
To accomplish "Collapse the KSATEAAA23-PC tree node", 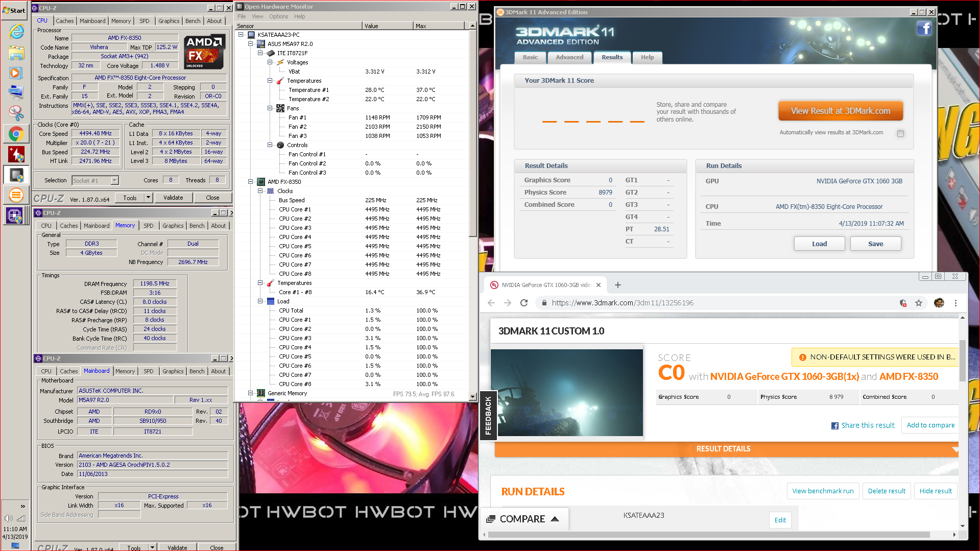I will [241, 35].
